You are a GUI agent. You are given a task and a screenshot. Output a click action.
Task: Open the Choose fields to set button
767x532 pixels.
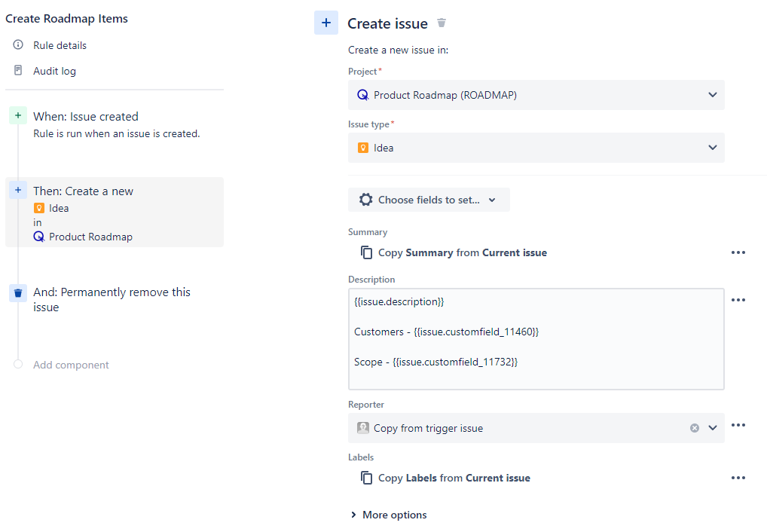tap(428, 200)
